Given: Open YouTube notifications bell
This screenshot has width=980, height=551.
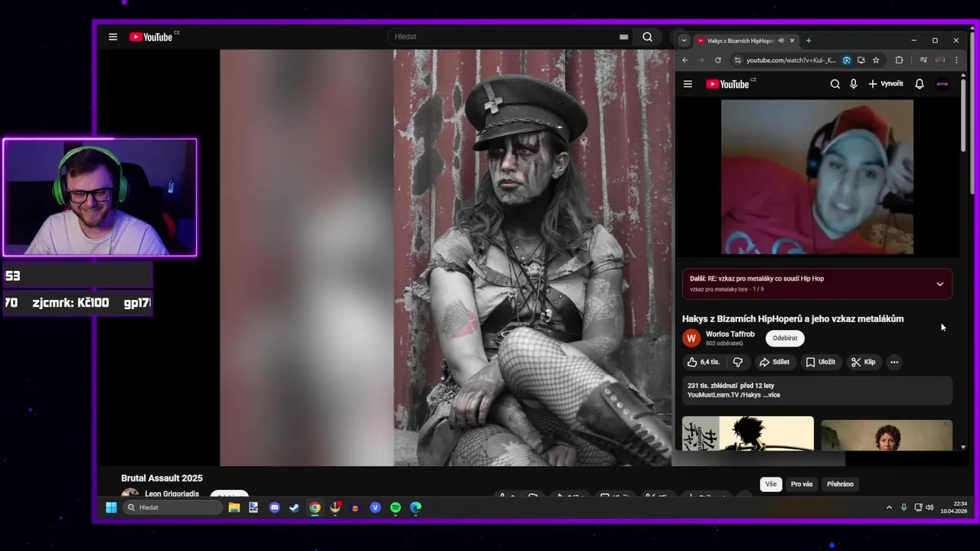Looking at the screenshot, I should pyautogui.click(x=920, y=84).
